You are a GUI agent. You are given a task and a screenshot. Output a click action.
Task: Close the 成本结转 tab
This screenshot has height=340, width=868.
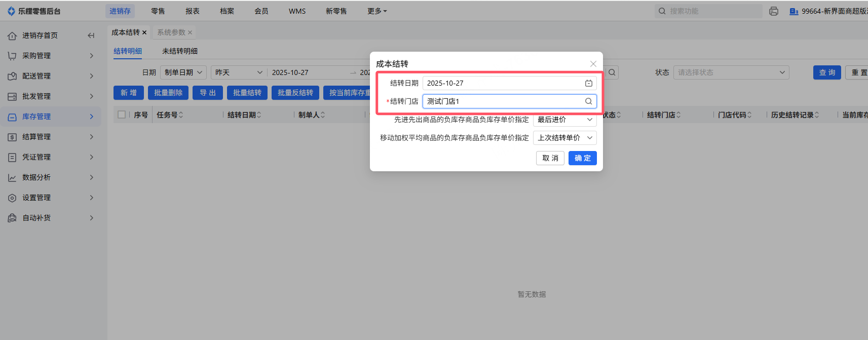pos(144,32)
